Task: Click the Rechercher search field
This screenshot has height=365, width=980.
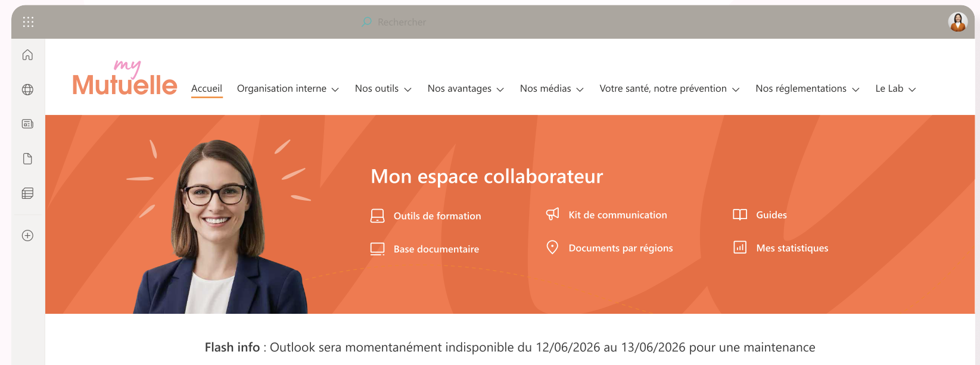Action: 402,22
